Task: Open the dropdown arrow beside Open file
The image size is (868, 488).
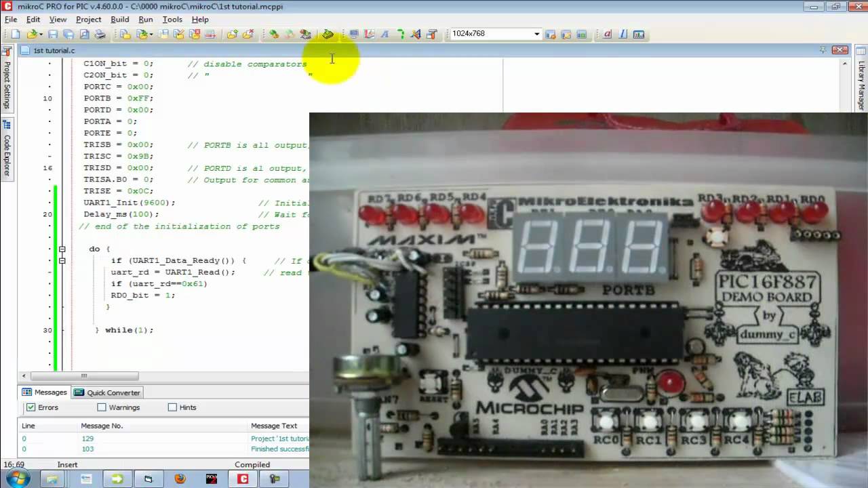Action: [x=41, y=34]
